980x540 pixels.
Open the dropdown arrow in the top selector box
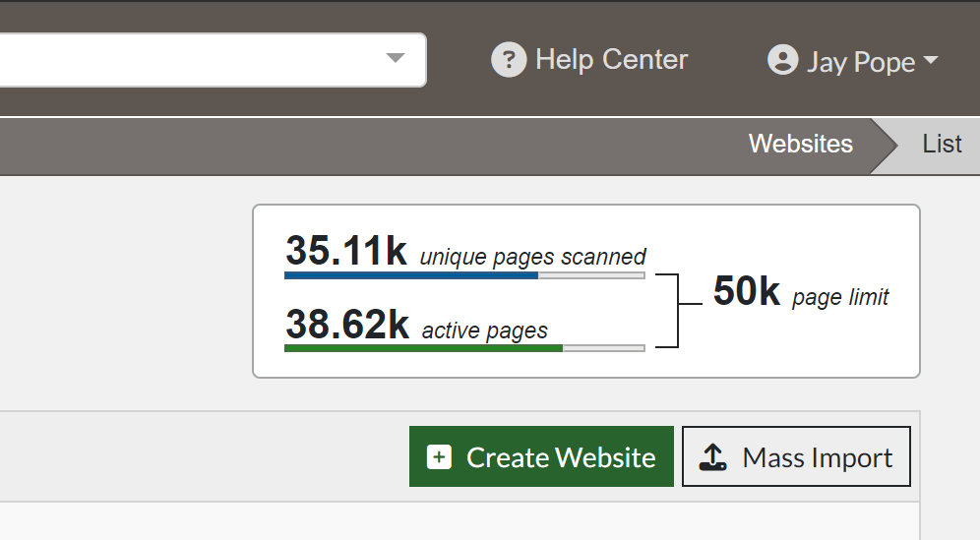tap(395, 58)
